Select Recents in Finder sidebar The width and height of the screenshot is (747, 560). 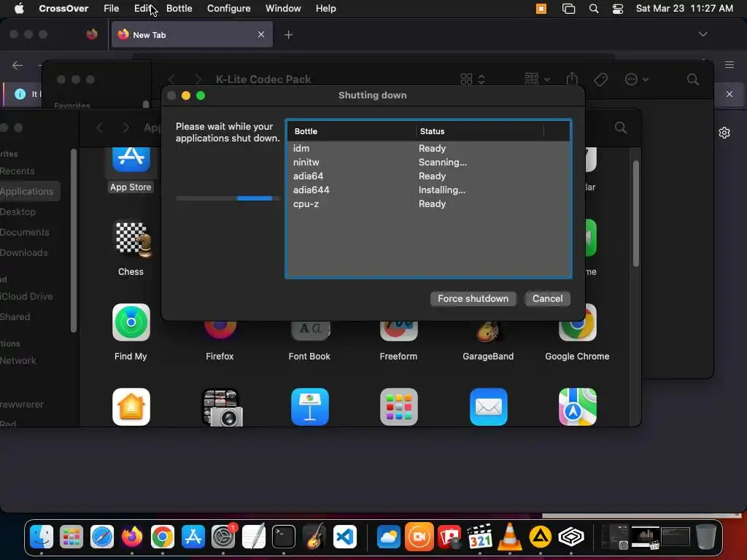tap(18, 171)
